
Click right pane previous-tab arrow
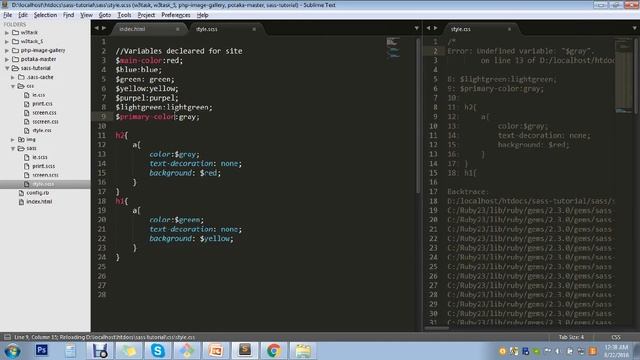point(428,28)
